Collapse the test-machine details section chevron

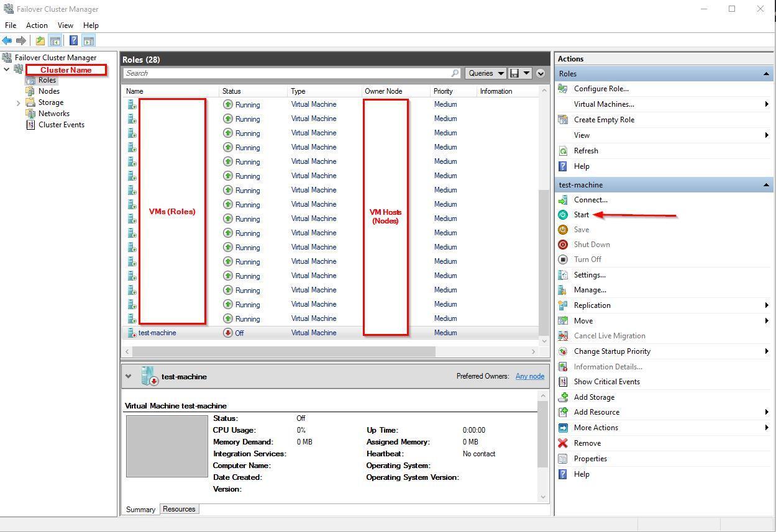128,376
